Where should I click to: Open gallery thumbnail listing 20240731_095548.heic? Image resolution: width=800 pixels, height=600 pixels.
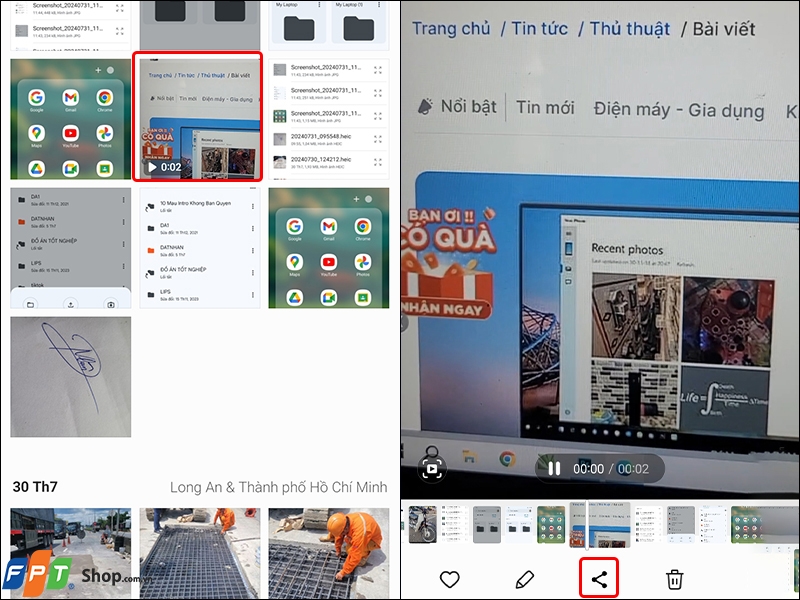(x=329, y=119)
